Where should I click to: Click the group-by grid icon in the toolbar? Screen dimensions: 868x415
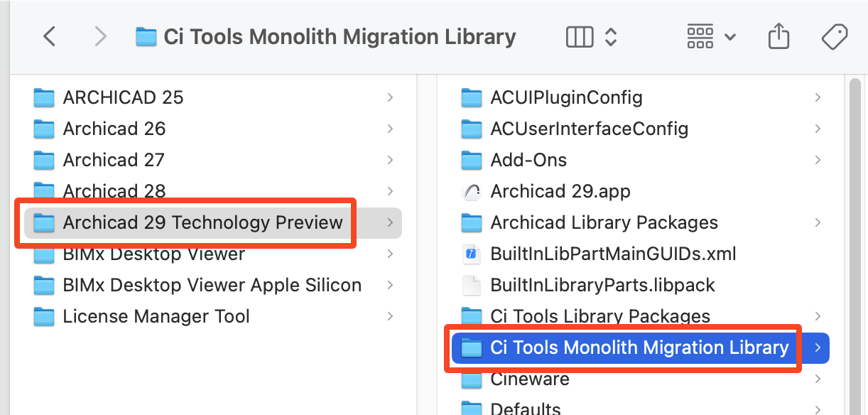click(x=700, y=36)
